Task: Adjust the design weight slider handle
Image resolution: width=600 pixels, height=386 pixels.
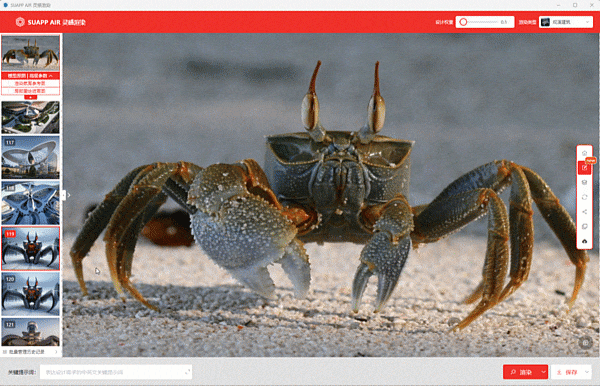Action: coord(463,22)
